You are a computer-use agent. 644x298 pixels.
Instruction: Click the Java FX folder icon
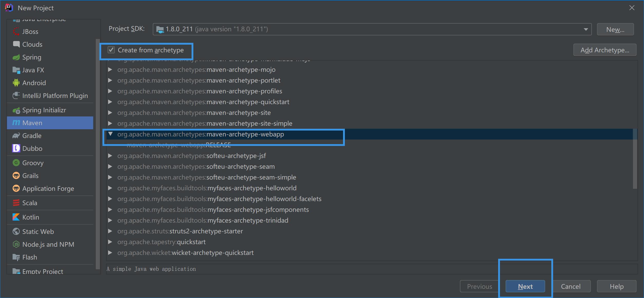tap(16, 70)
